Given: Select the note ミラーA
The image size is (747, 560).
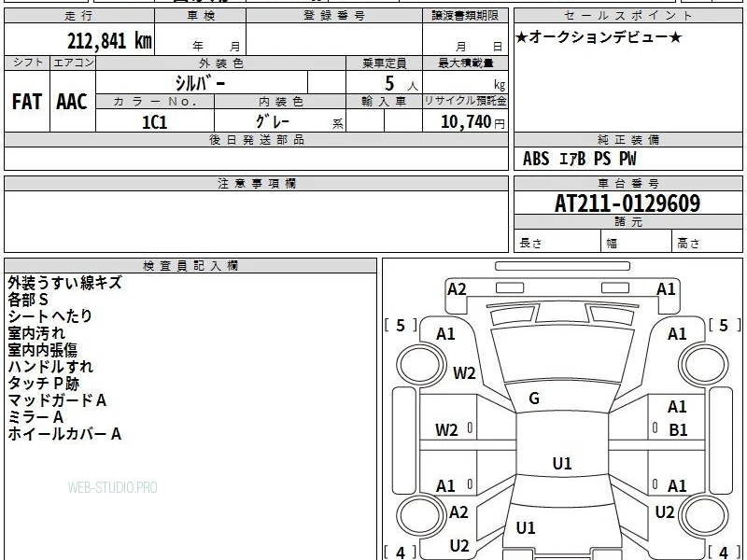Looking at the screenshot, I should pos(35,417).
